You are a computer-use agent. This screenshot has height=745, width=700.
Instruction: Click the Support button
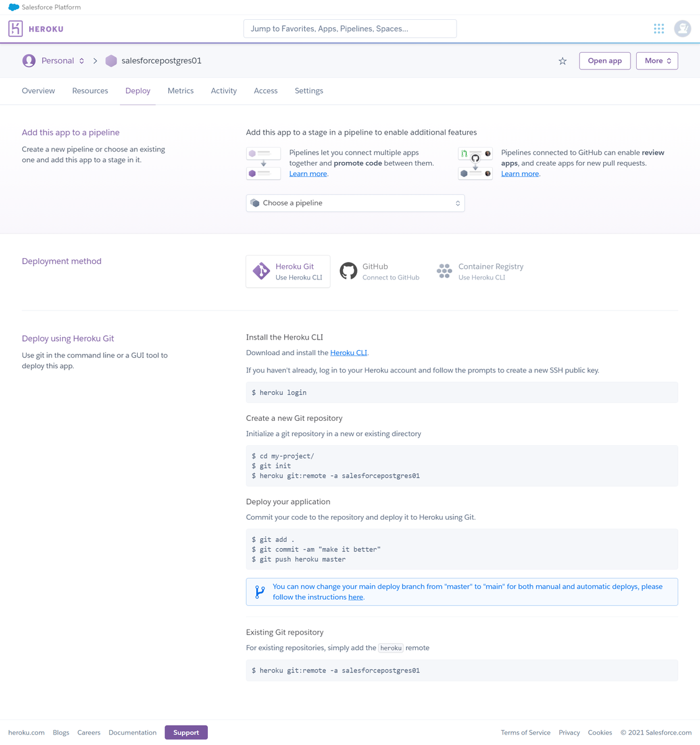click(186, 733)
